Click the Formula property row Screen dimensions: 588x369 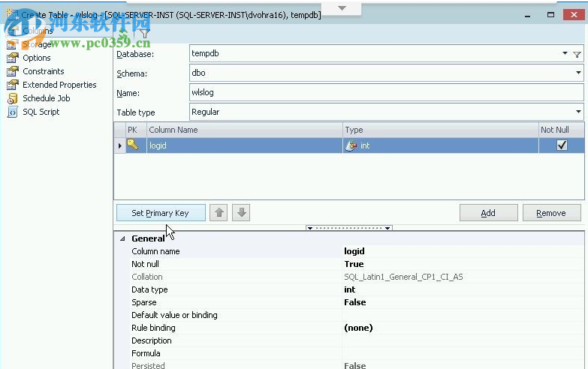pyautogui.click(x=357, y=353)
